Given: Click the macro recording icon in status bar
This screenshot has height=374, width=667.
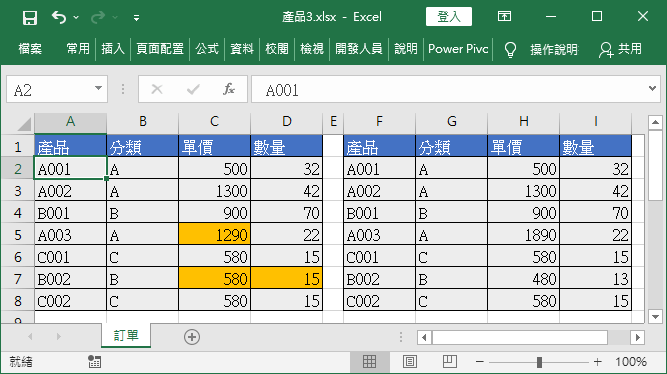Looking at the screenshot, I should pos(94,362).
